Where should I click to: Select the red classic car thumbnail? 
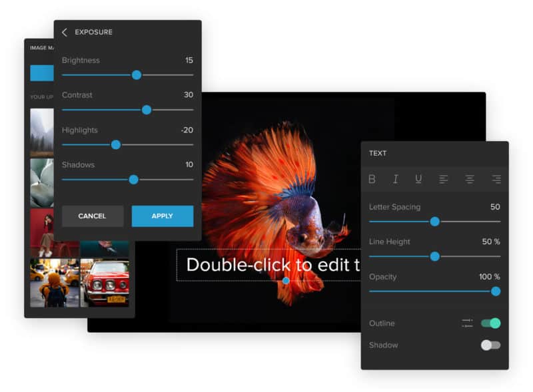[x=105, y=283]
